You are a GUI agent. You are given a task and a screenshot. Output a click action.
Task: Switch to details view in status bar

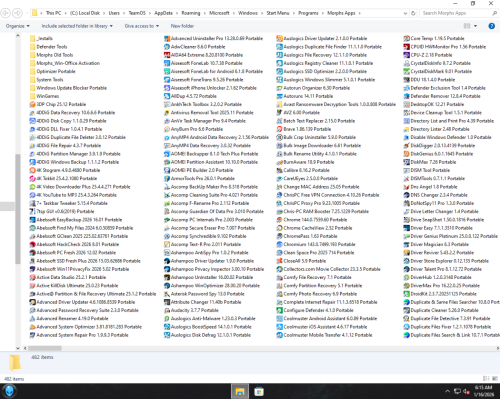[486, 379]
